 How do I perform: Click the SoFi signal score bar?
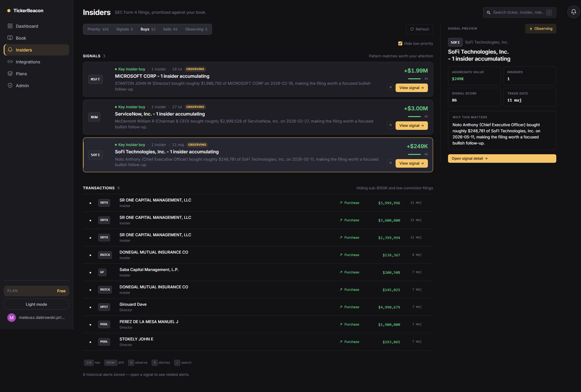tap(414, 154)
